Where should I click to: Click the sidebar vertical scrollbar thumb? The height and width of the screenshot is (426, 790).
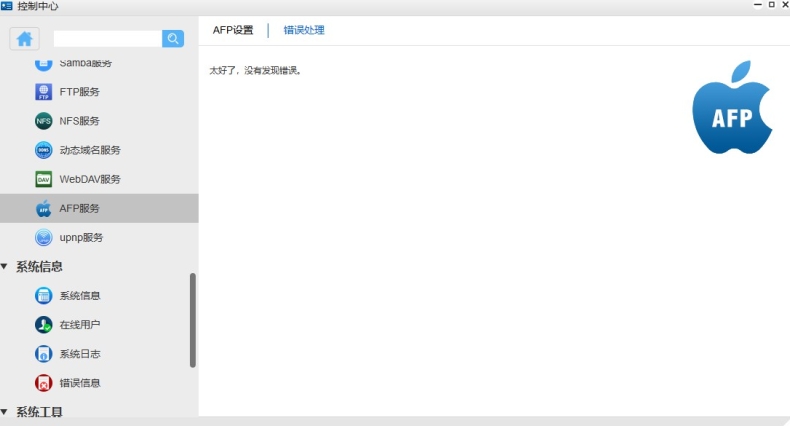[192, 320]
